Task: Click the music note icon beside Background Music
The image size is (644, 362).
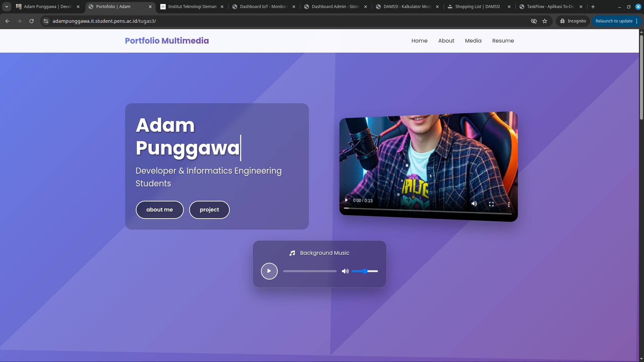Action: tap(292, 253)
